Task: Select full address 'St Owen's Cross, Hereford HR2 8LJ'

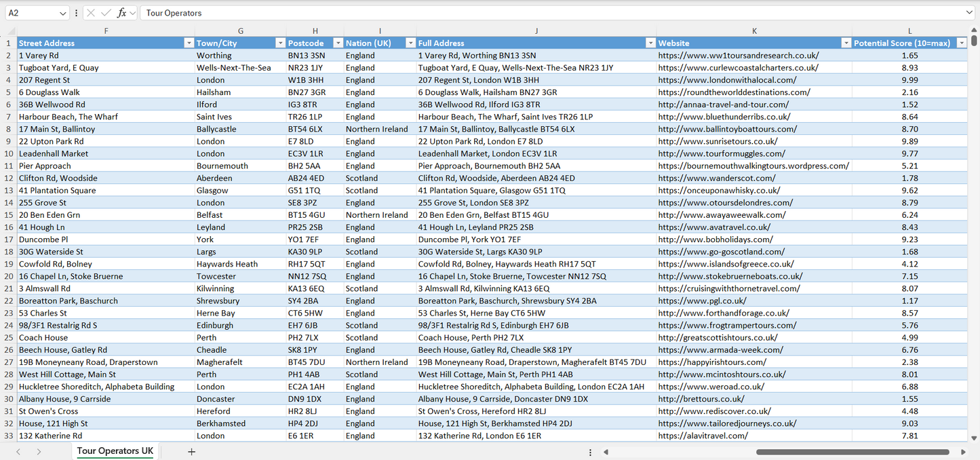Action: tap(536, 411)
